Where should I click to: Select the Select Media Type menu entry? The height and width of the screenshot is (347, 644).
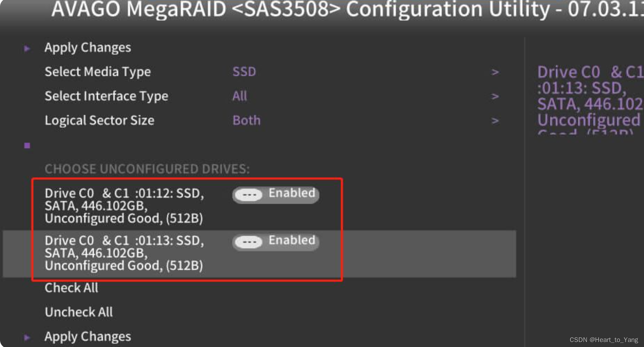tap(98, 72)
